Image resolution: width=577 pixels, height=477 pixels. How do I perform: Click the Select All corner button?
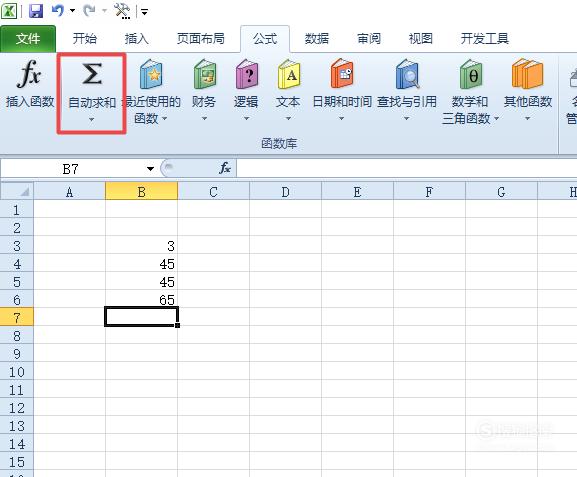(x=17, y=191)
